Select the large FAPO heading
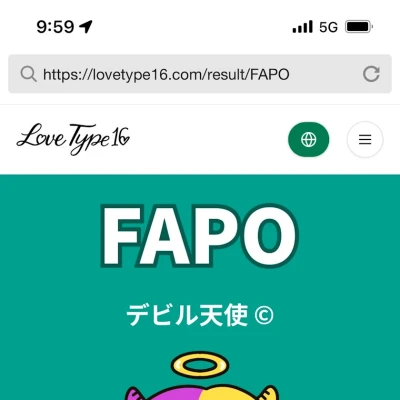This screenshot has height=400, width=400. coord(199,236)
